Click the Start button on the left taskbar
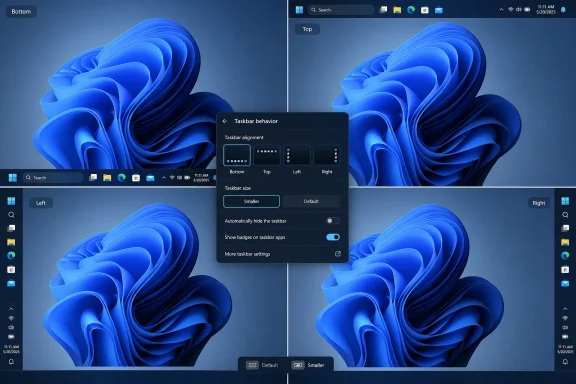Image resolution: width=576 pixels, height=384 pixels. pos(11,201)
